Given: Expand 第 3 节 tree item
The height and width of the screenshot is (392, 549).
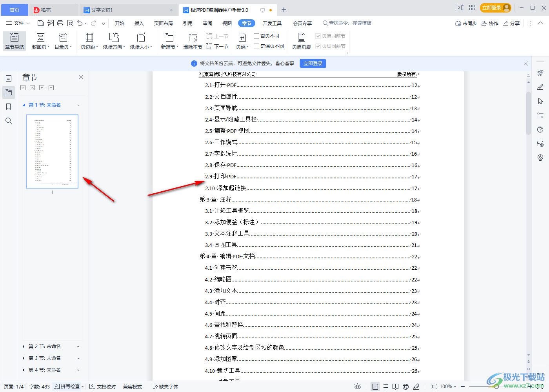Looking at the screenshot, I should [24, 358].
